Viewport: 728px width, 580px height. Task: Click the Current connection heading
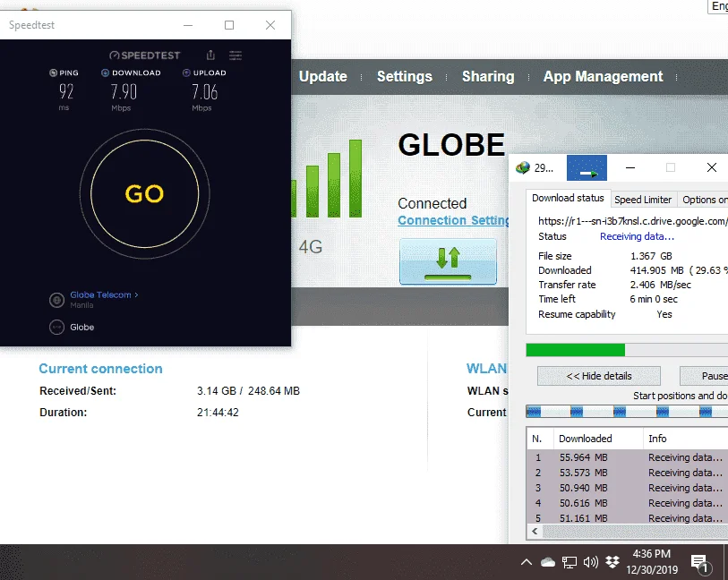tap(101, 369)
